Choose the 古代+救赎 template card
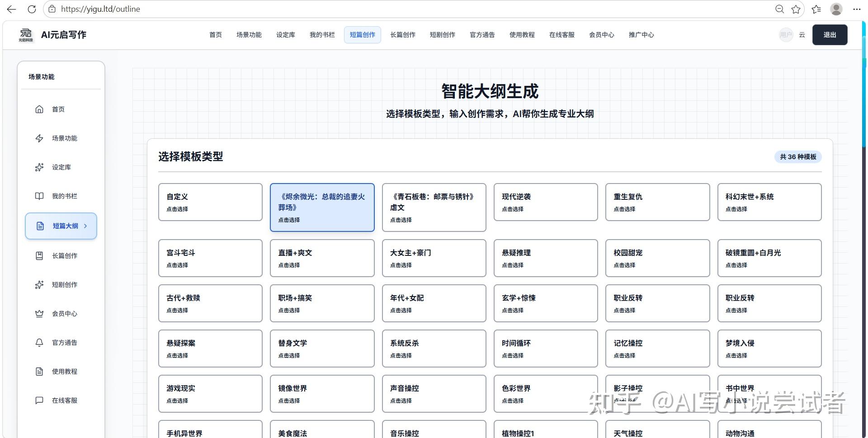The image size is (868, 438). [210, 303]
